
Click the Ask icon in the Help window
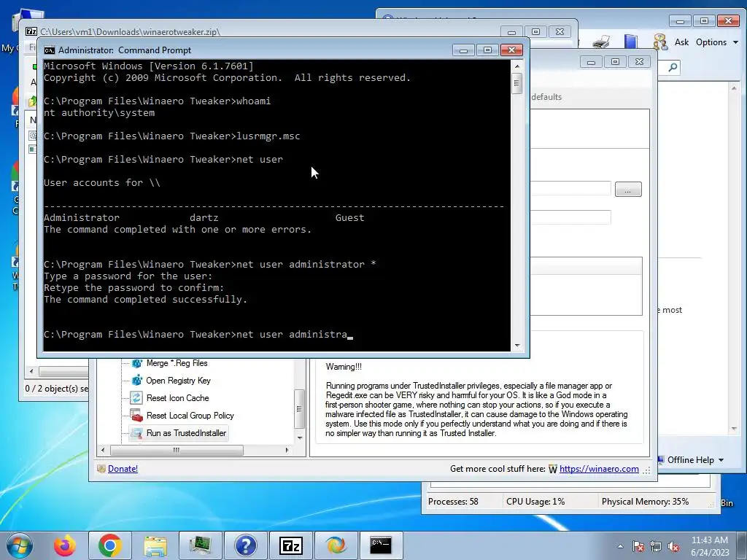pyautogui.click(x=660, y=42)
